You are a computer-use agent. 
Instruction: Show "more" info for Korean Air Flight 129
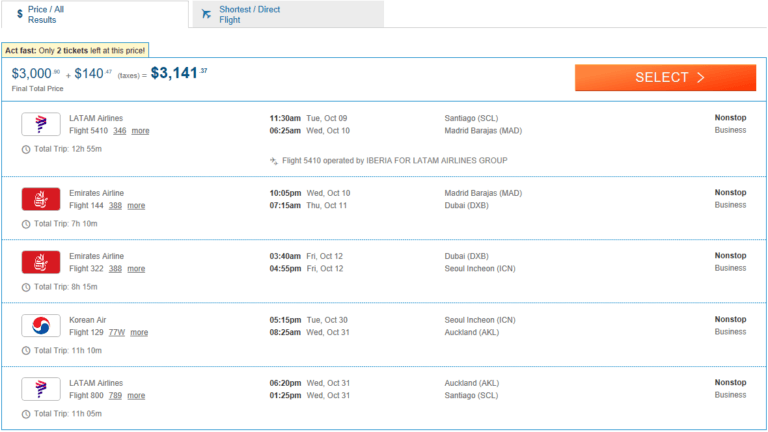(140, 333)
